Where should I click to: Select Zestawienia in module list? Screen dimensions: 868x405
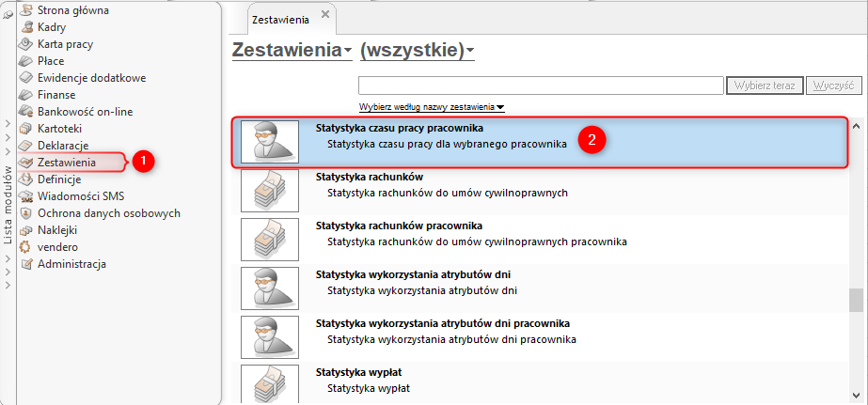[67, 163]
